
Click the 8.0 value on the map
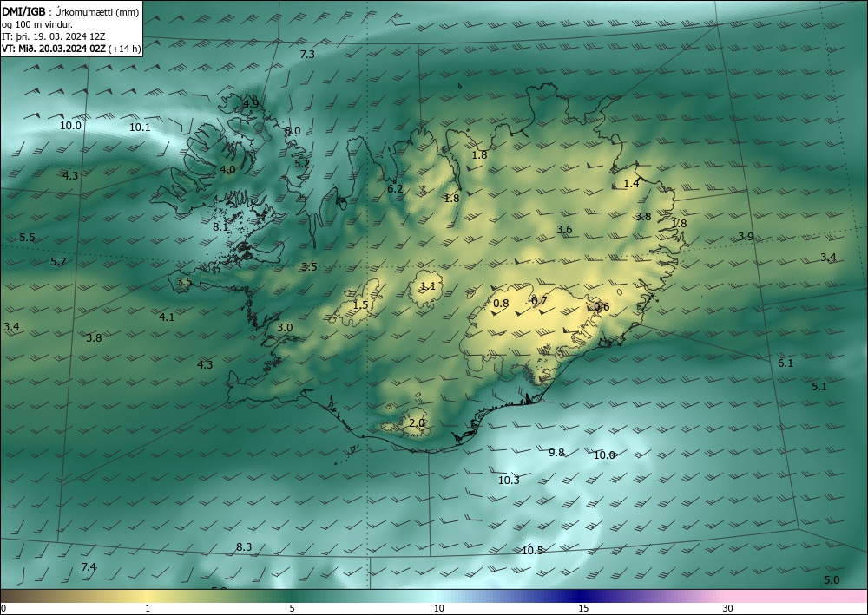tap(293, 131)
